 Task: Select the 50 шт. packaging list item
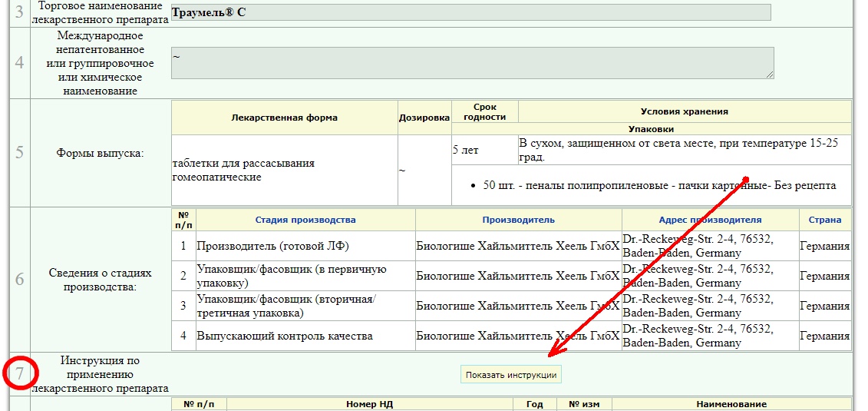659,186
